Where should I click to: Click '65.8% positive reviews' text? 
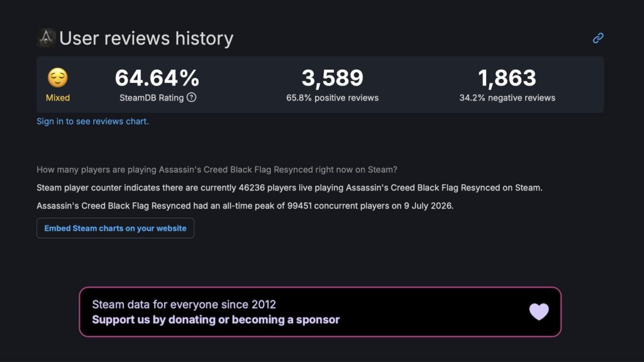[332, 97]
